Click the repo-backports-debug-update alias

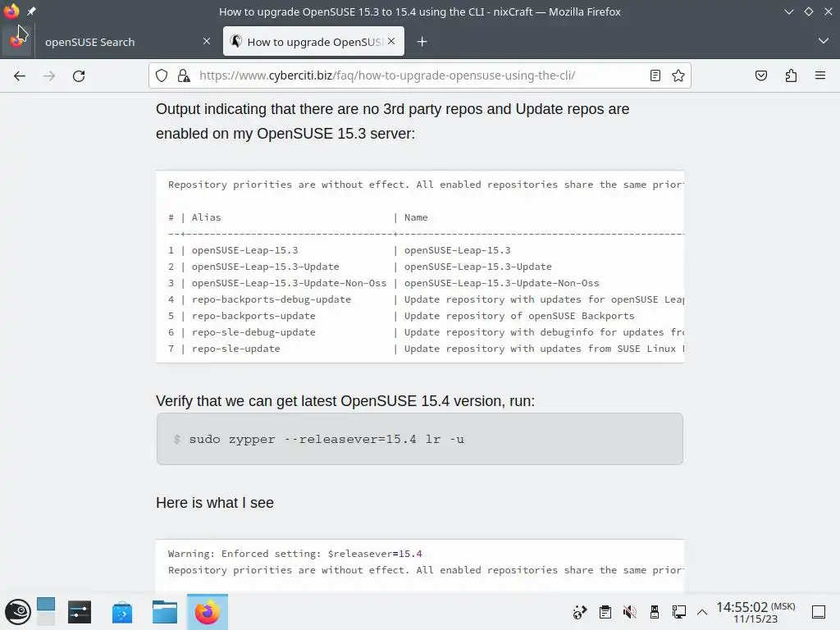[x=271, y=299]
